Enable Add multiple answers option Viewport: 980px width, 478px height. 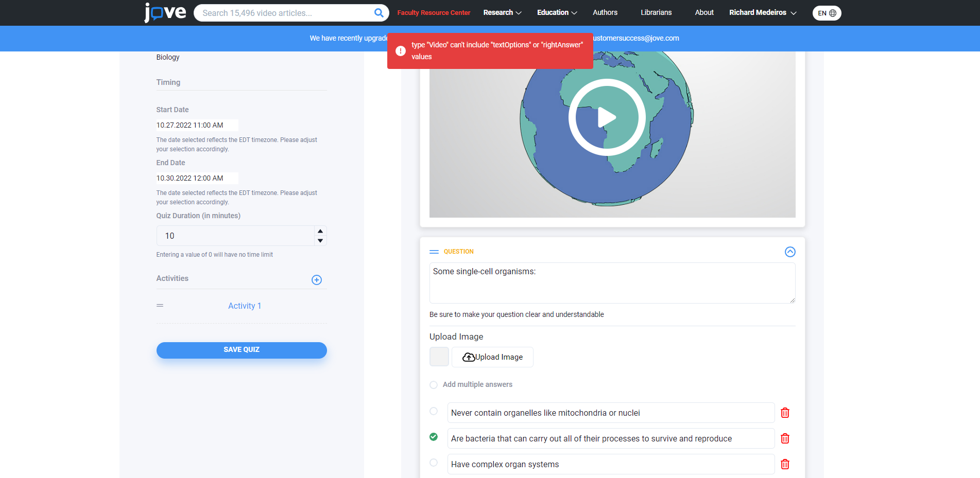click(434, 385)
